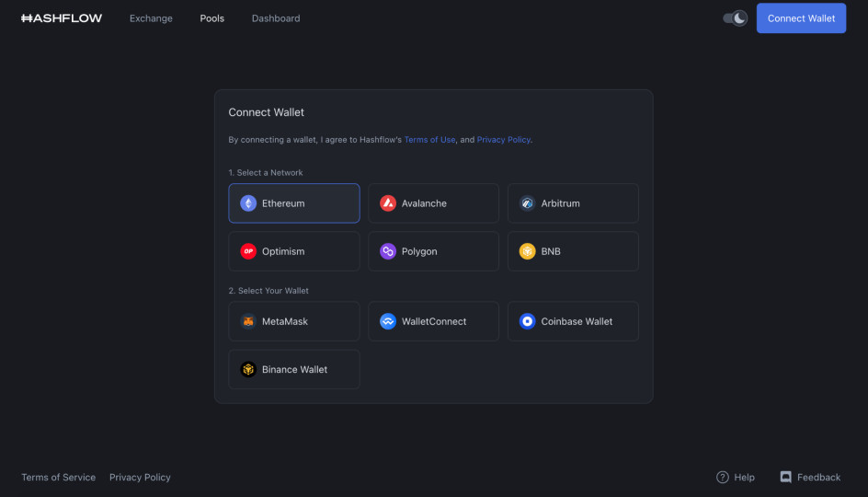Choose the BNB network icon

pos(527,251)
